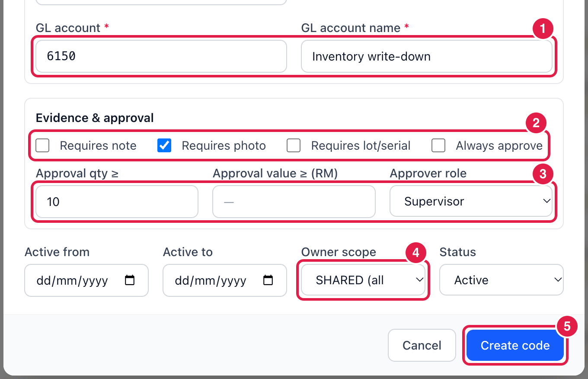Click the Owner scope label

click(x=339, y=252)
